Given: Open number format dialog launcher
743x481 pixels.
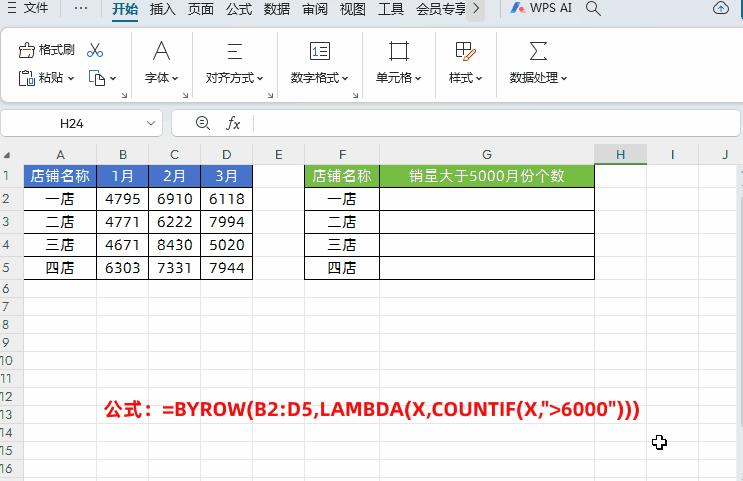Looking at the screenshot, I should 355,95.
